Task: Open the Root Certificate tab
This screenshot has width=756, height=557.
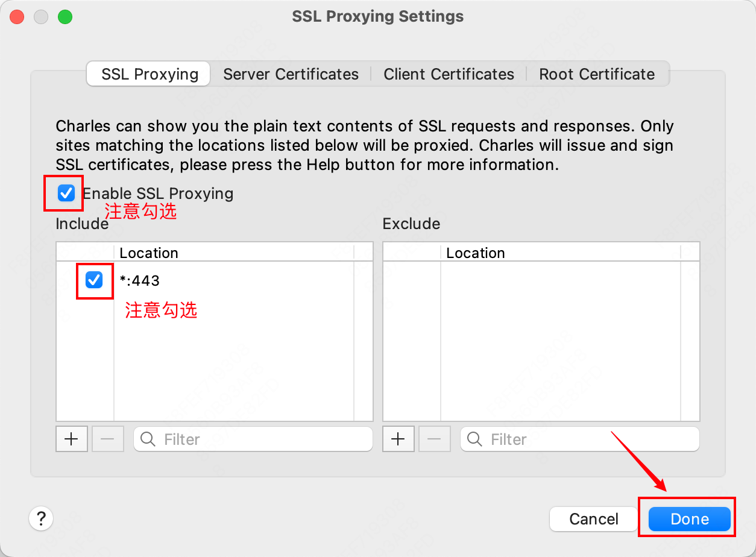Action: [x=597, y=74]
